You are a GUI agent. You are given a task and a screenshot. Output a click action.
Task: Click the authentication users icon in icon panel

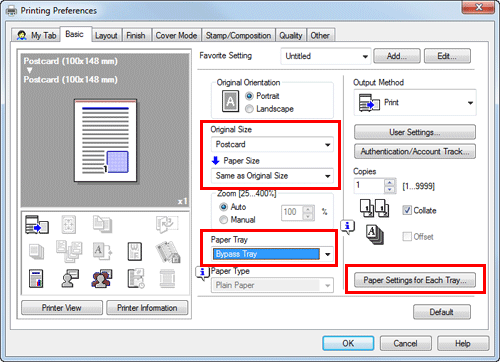(102, 279)
